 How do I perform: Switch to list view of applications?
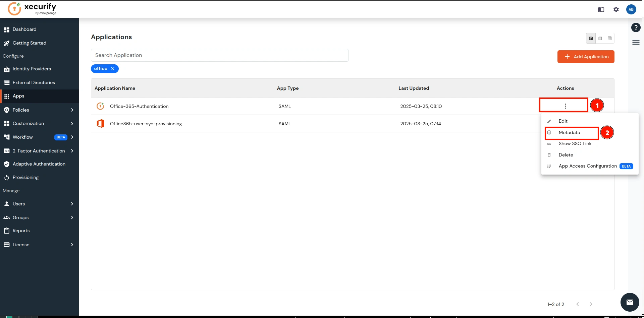click(600, 38)
